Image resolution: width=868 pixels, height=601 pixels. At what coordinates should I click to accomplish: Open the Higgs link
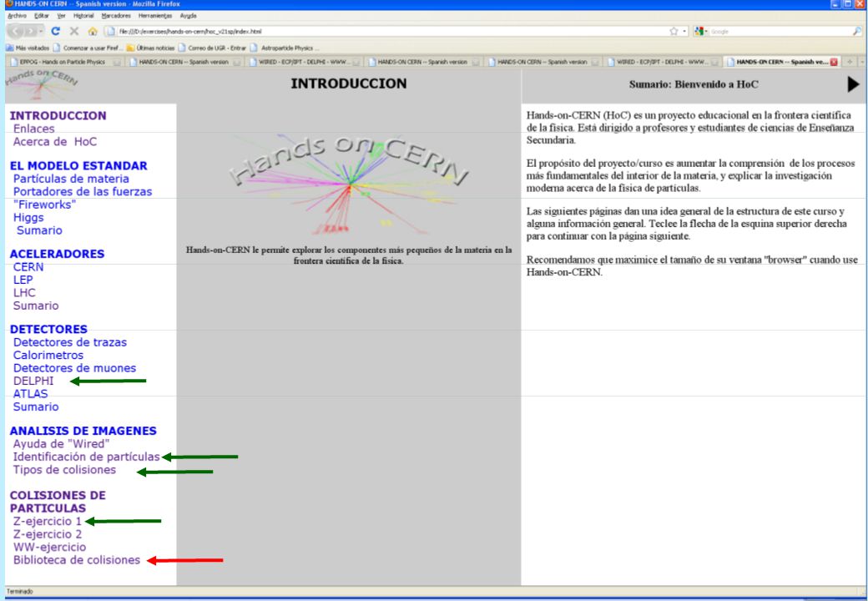(x=28, y=218)
